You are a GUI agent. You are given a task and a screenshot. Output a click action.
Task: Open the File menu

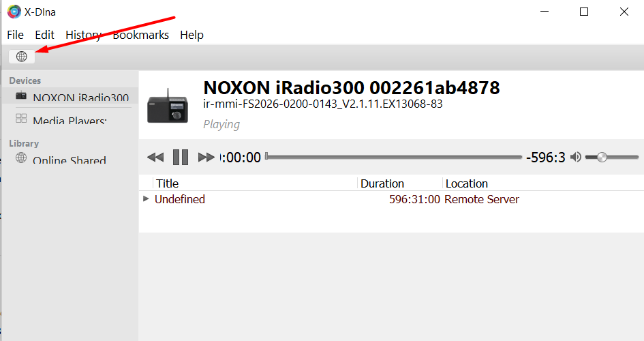[x=15, y=35]
